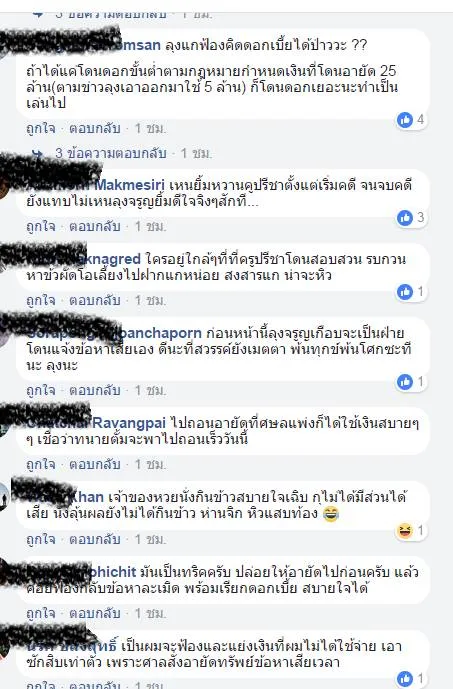Expand the partially hidden replies thread at top
The image size is (453, 689).
(x=111, y=14)
